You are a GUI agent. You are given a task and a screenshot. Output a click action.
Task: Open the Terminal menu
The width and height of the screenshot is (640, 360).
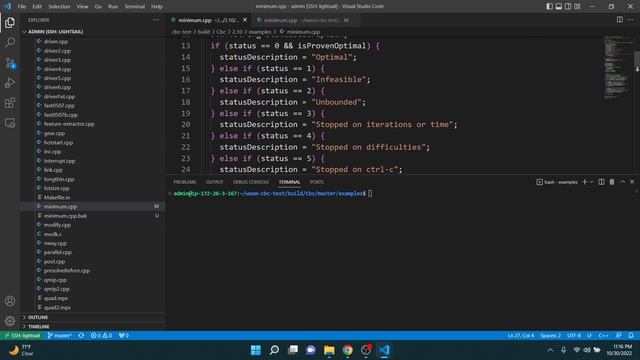(135, 7)
